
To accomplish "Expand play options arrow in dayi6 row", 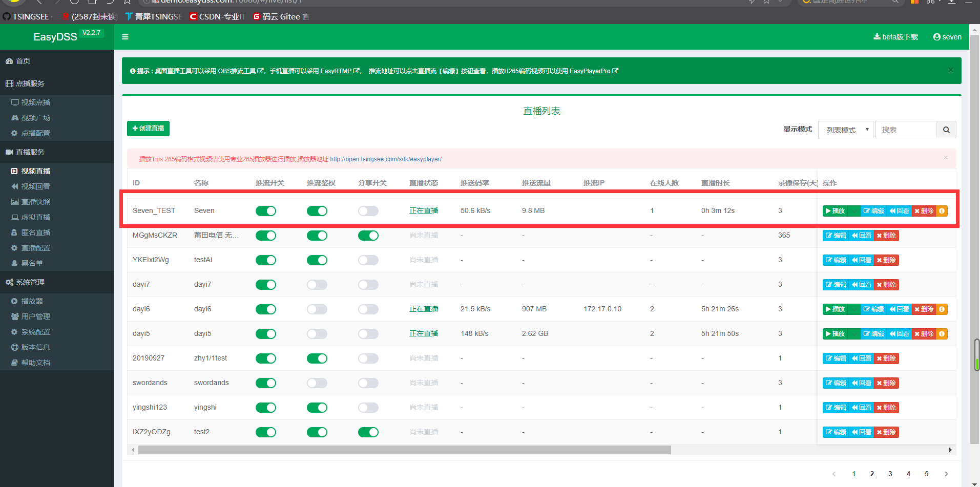I will click(854, 309).
